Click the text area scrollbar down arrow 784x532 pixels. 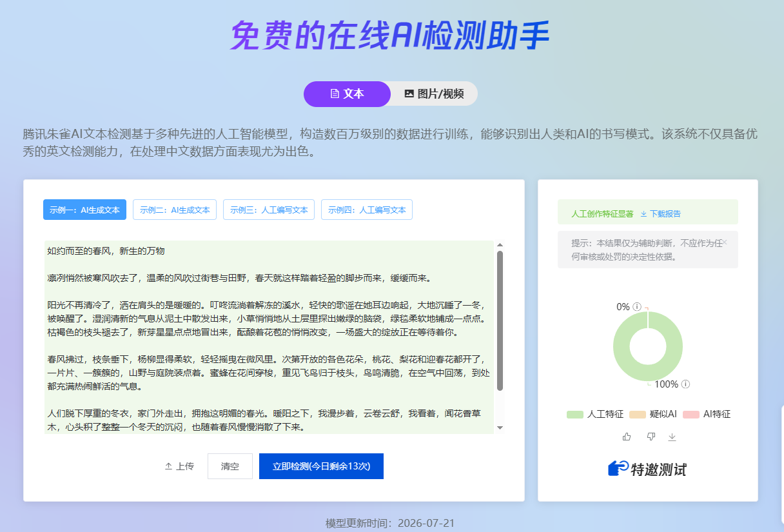(x=500, y=428)
